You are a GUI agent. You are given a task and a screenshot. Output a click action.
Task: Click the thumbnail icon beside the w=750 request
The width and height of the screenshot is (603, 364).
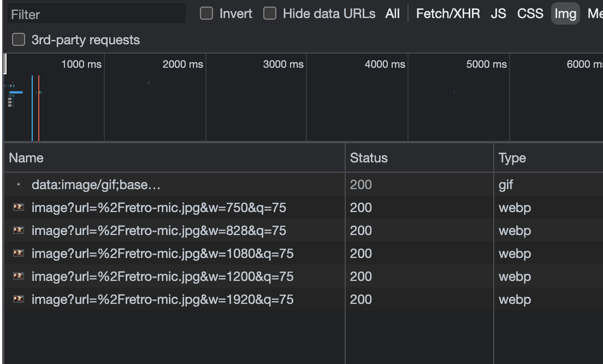pos(18,207)
